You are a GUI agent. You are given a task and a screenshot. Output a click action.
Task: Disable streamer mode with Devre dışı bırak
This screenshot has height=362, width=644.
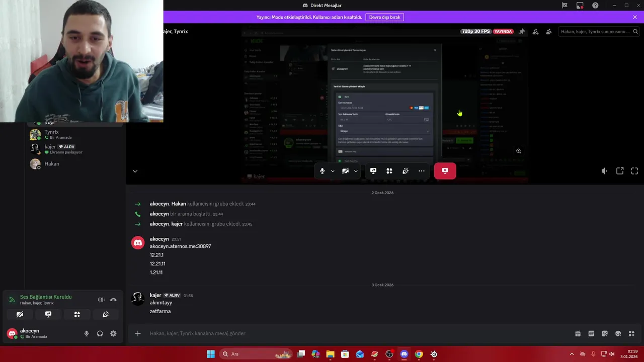385,17
